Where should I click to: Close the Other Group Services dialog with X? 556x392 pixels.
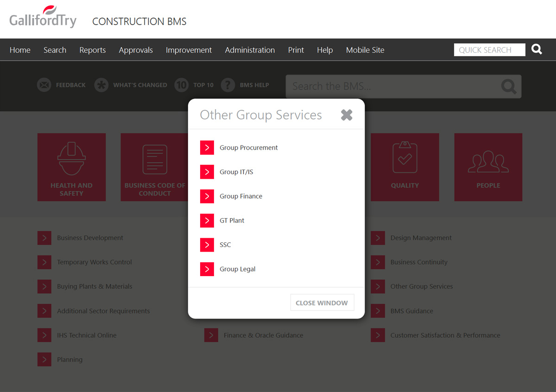[x=347, y=115]
